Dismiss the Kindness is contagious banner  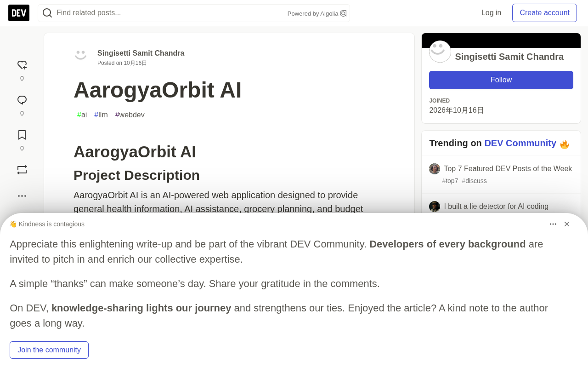567,224
